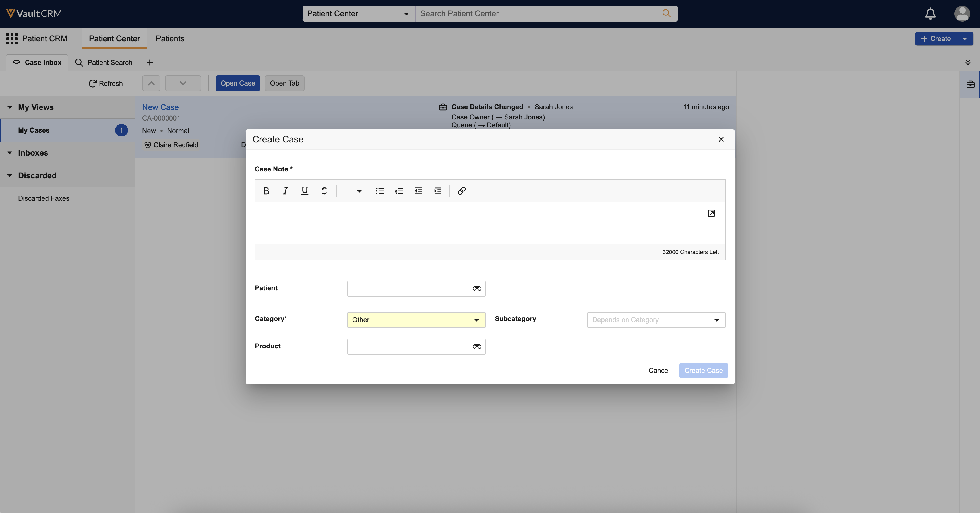Decrease indent in Case Note
Viewport: 980px width, 513px height.
point(418,191)
